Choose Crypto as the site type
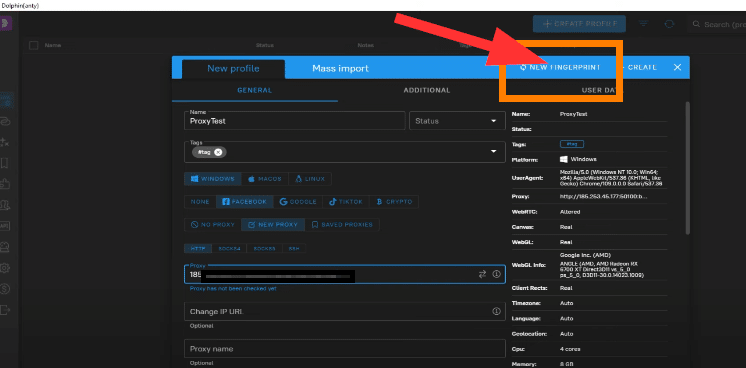This screenshot has height=368, width=746. click(394, 202)
